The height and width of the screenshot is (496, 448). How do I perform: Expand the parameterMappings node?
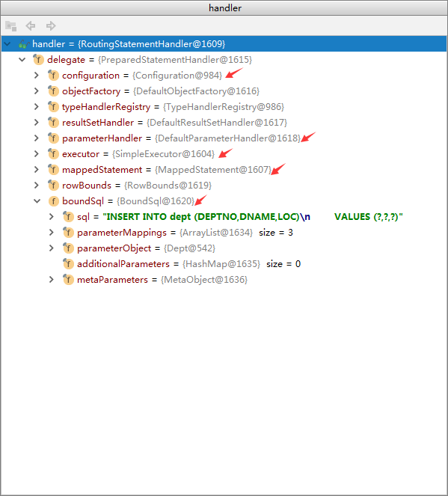pos(52,233)
